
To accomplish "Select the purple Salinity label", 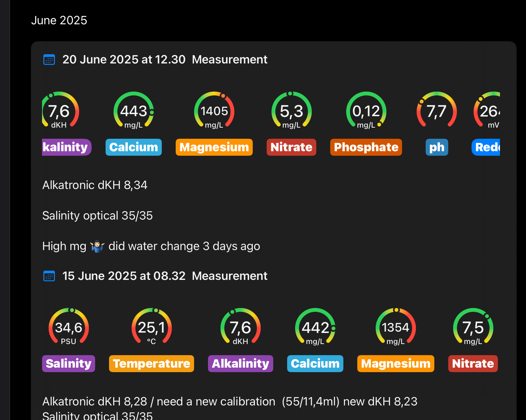I will 68,364.
